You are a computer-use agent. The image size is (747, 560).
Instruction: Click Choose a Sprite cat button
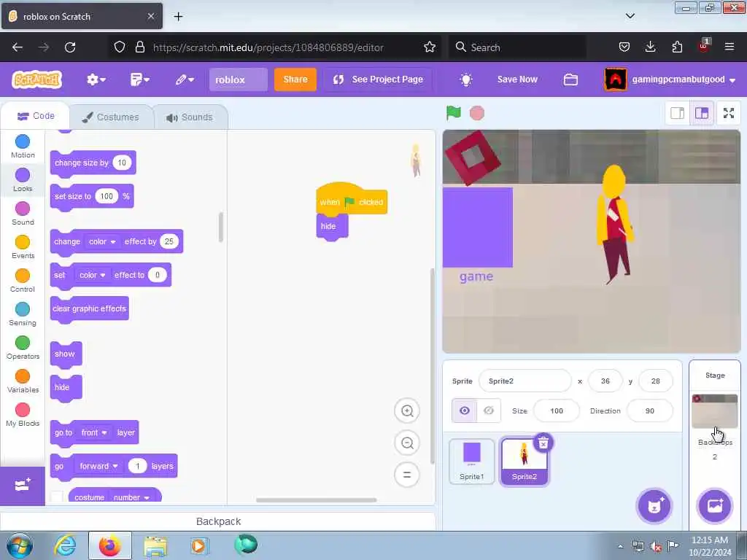click(x=654, y=506)
